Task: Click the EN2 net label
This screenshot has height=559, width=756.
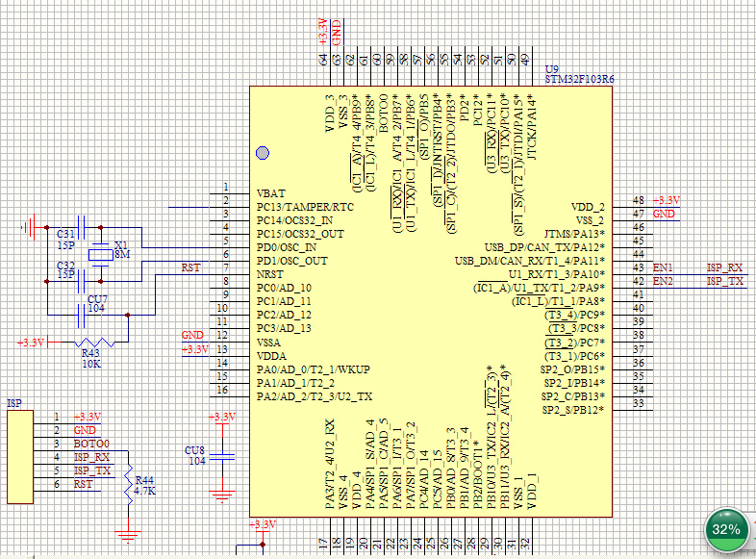Action: [x=663, y=281]
